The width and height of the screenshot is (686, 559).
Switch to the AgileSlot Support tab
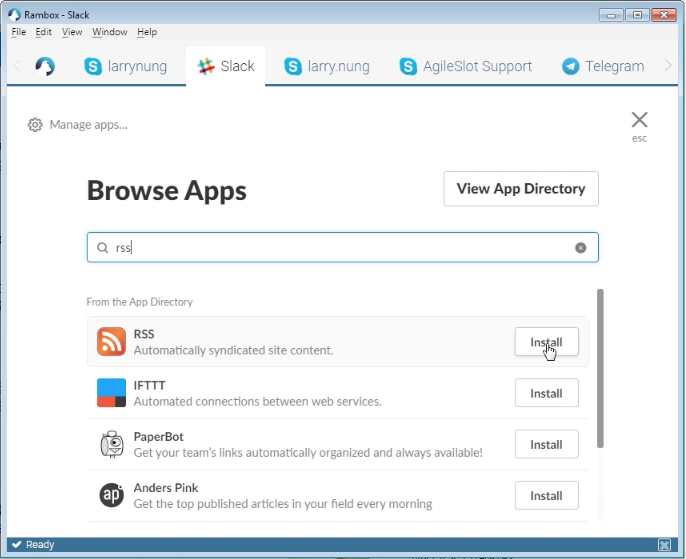(x=466, y=66)
